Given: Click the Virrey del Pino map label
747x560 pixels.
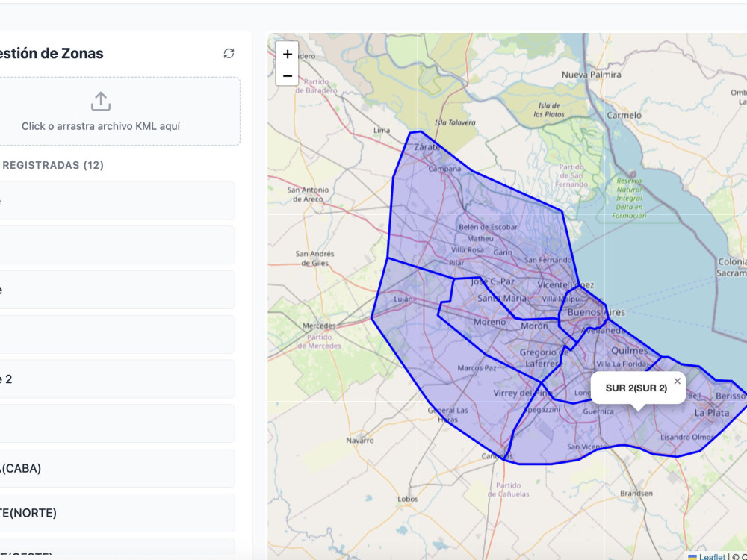Looking at the screenshot, I should [523, 393].
